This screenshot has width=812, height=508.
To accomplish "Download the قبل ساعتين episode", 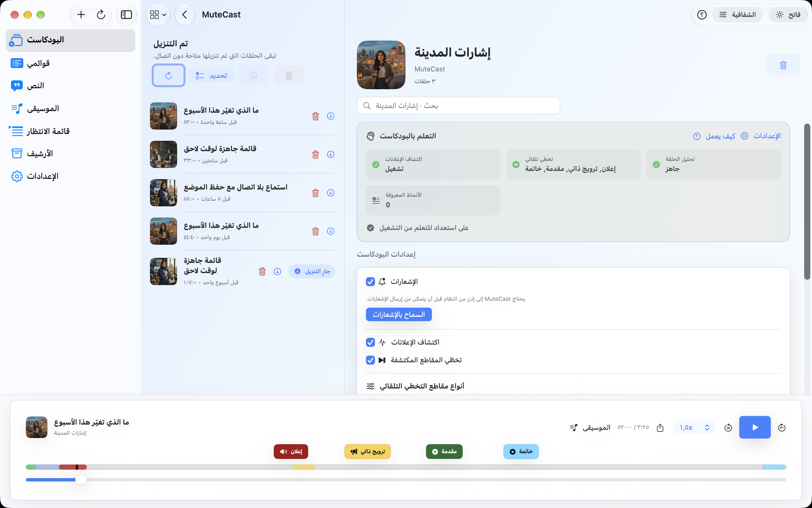I will 330,155.
